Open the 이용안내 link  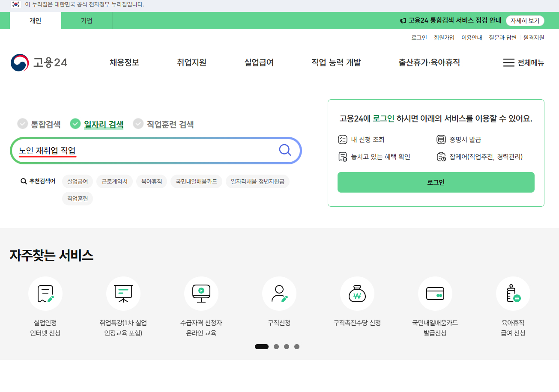[x=472, y=38]
